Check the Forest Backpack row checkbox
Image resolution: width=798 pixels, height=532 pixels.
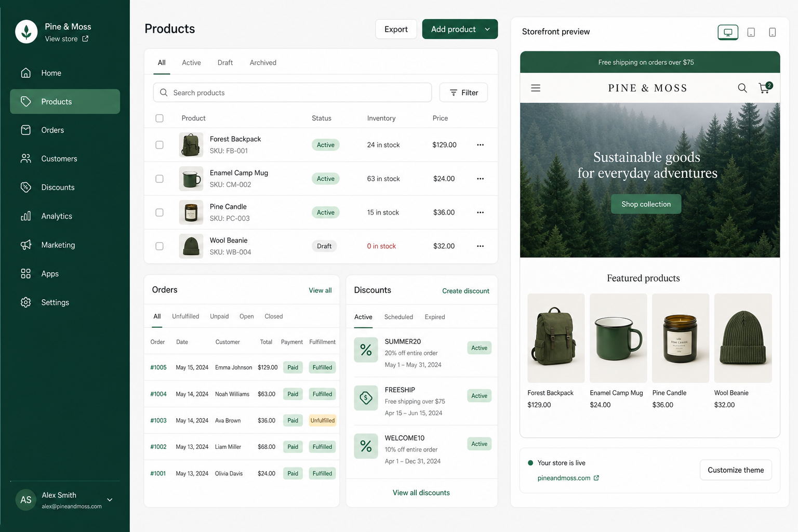coord(159,145)
